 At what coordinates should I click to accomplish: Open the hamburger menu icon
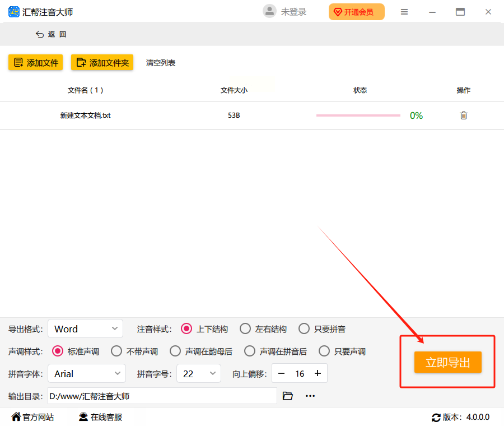coord(404,12)
